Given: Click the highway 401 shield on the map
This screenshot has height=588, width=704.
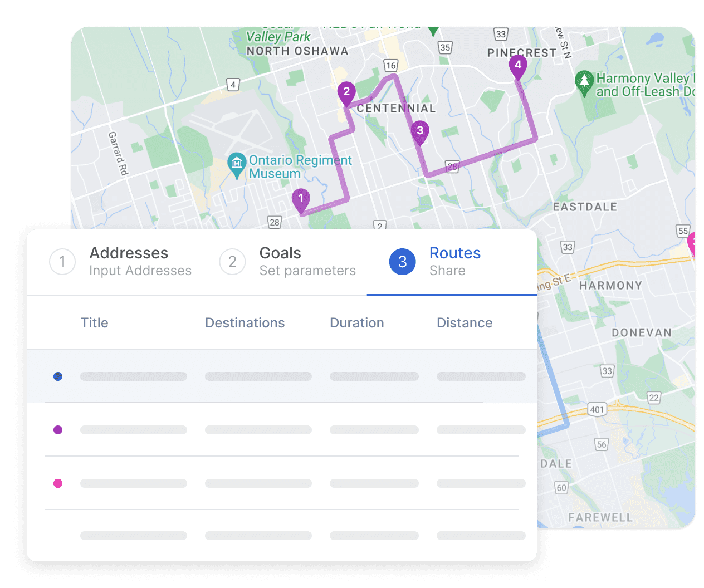Looking at the screenshot, I should coord(597,410).
